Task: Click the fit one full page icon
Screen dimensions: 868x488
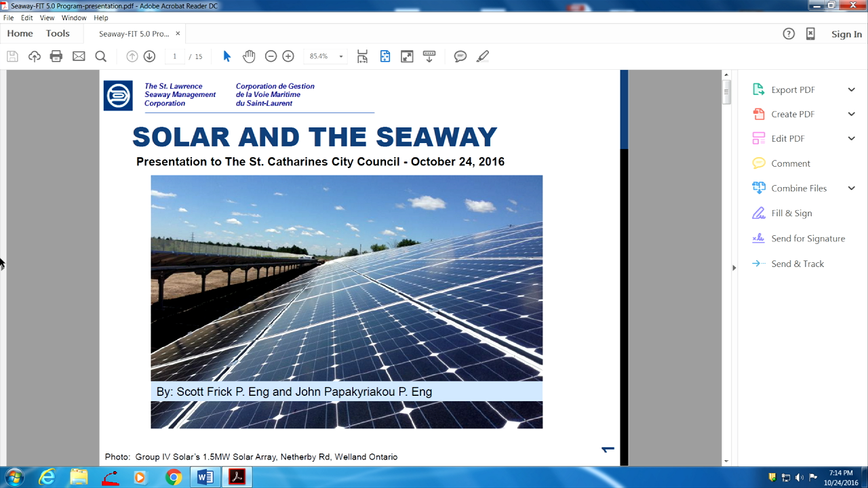Action: click(385, 56)
